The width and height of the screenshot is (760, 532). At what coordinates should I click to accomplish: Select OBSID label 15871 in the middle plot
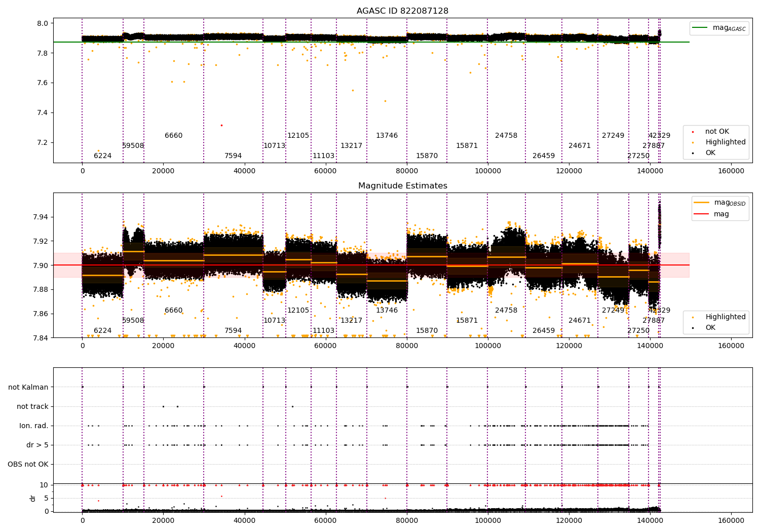467,321
